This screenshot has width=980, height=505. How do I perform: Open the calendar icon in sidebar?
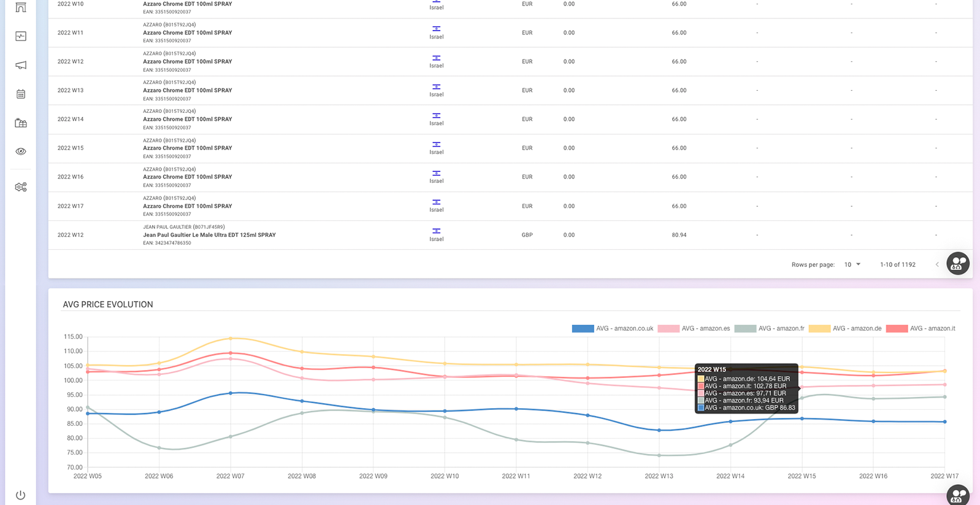point(21,94)
